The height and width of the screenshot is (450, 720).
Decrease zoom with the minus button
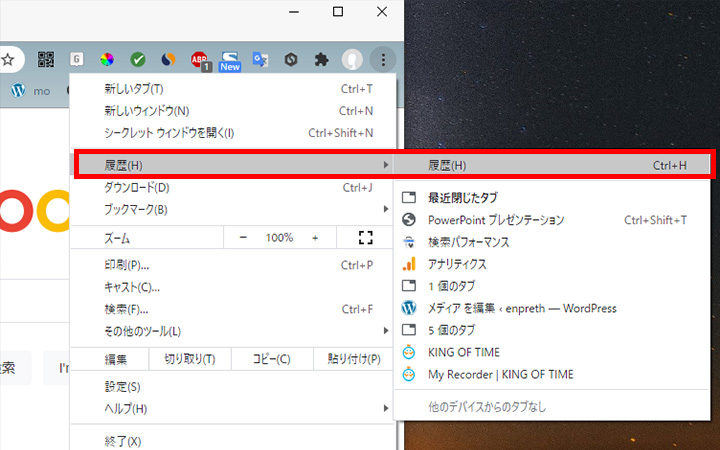pos(243,237)
